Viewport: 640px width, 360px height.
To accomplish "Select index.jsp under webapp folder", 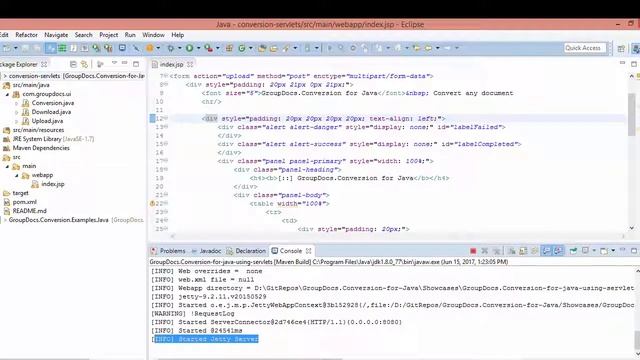I will coord(53,184).
